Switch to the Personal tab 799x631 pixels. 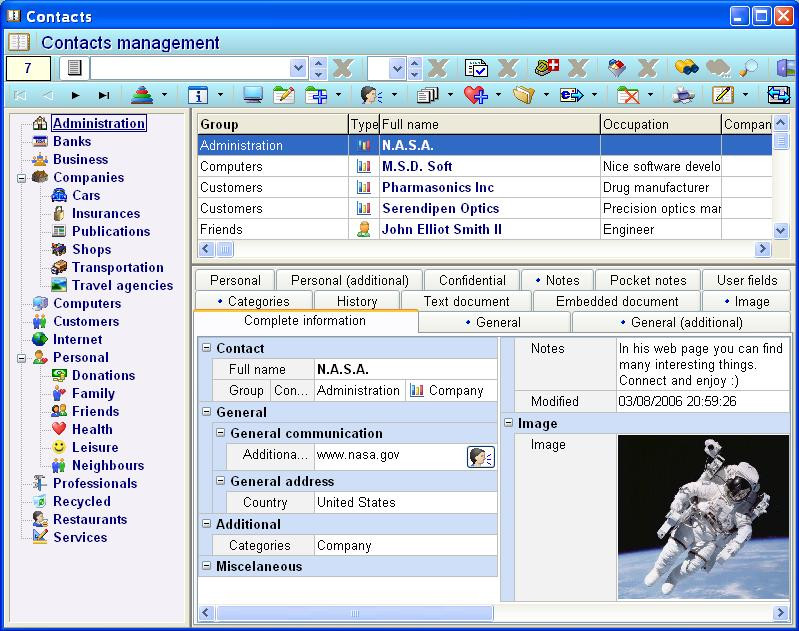[x=235, y=280]
